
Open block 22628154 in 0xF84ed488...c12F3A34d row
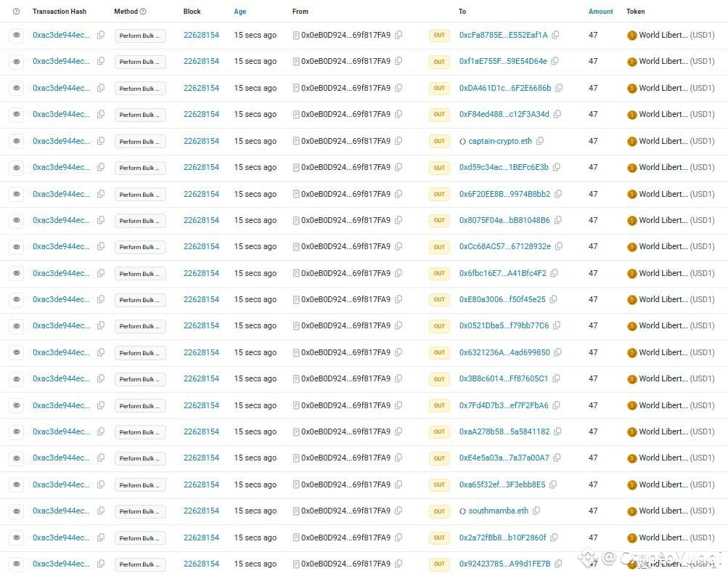[201, 114]
